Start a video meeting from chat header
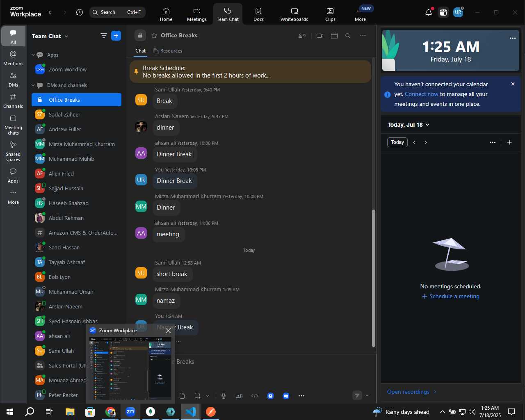 tap(320, 36)
